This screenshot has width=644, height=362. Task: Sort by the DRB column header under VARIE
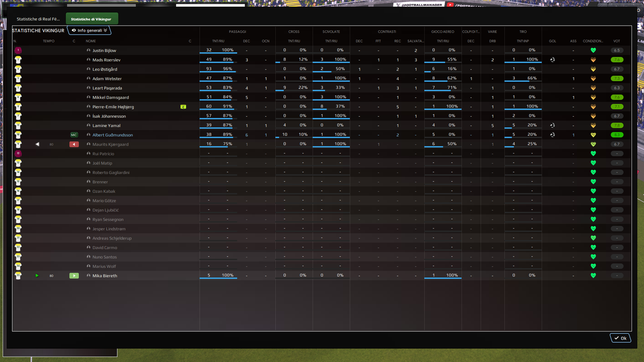[493, 41]
